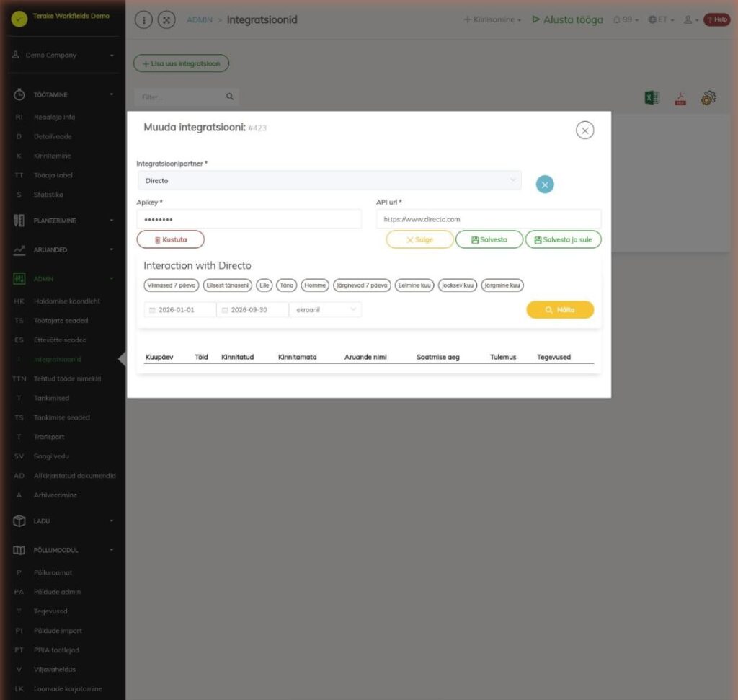Click the red Help button
This screenshot has width=738, height=700.
[x=717, y=19]
